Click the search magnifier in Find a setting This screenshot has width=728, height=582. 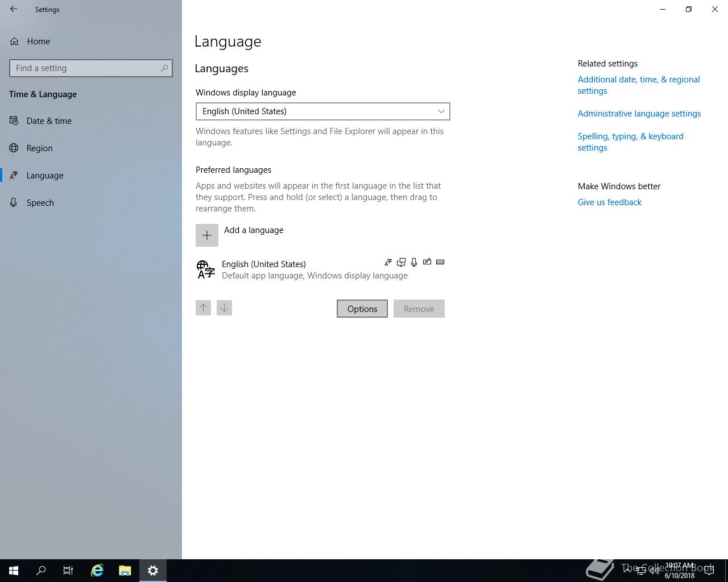point(164,68)
